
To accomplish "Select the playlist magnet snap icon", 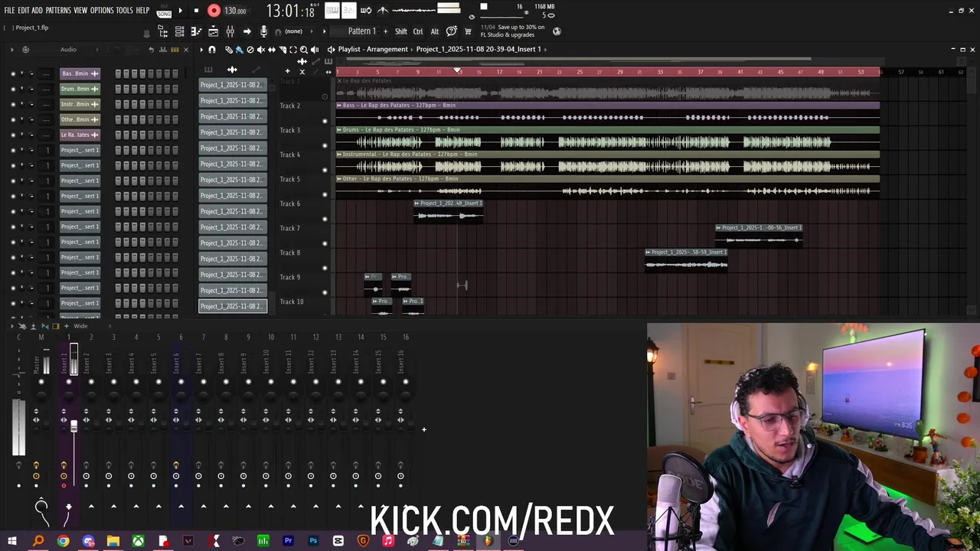I will point(212,49).
